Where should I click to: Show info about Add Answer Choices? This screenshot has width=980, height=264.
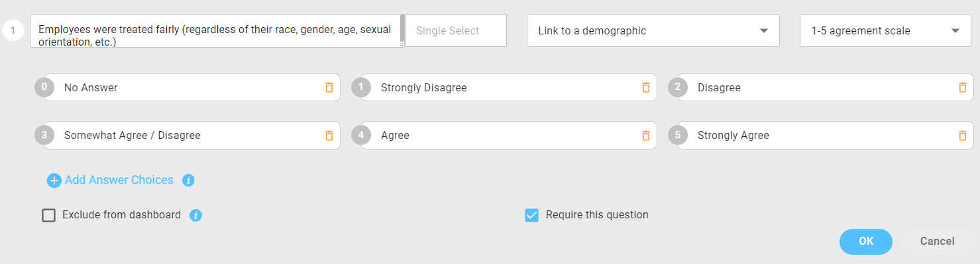[188, 180]
